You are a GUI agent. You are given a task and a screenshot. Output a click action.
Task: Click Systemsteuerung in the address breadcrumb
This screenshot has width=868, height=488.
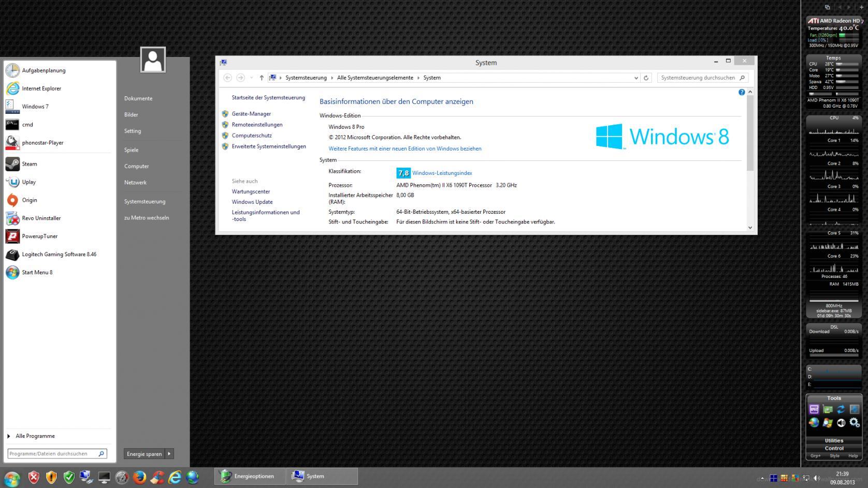[306, 78]
